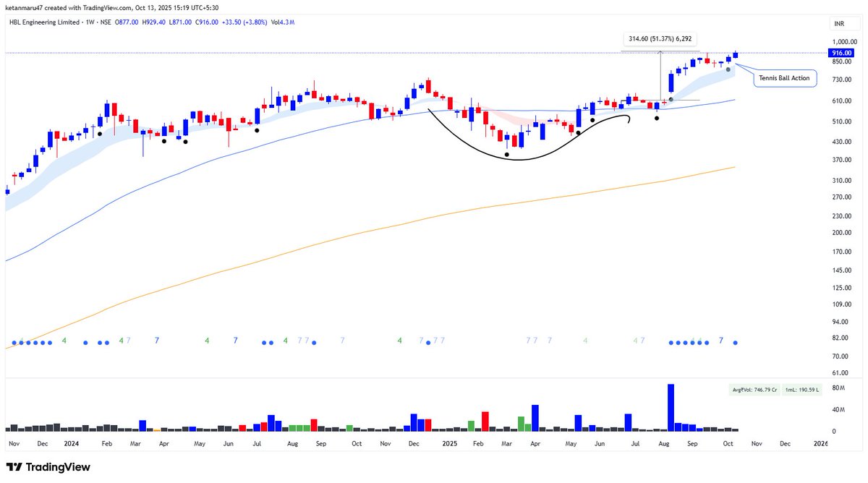Click the 370.00 price axis label
Viewport: 868px width, 483px height.
(x=841, y=160)
